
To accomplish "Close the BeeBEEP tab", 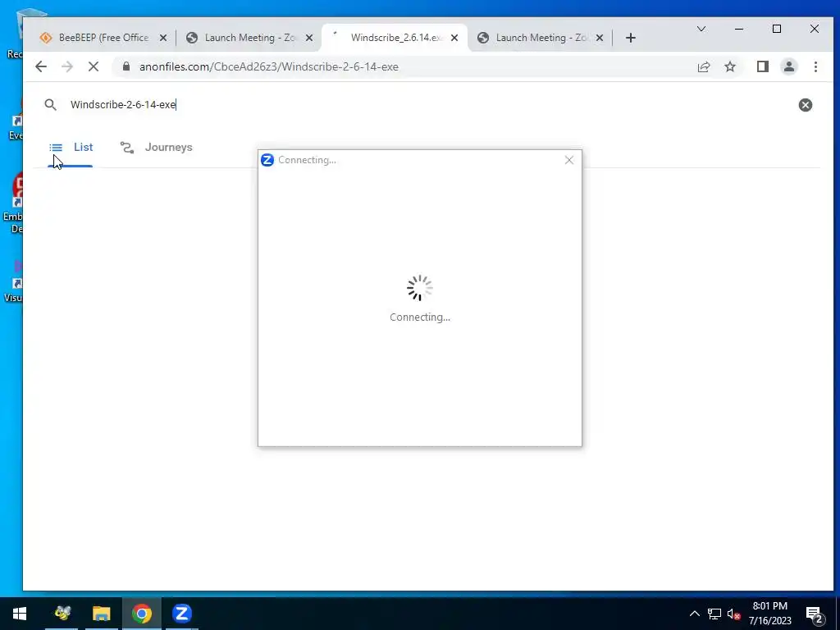I will (x=163, y=38).
